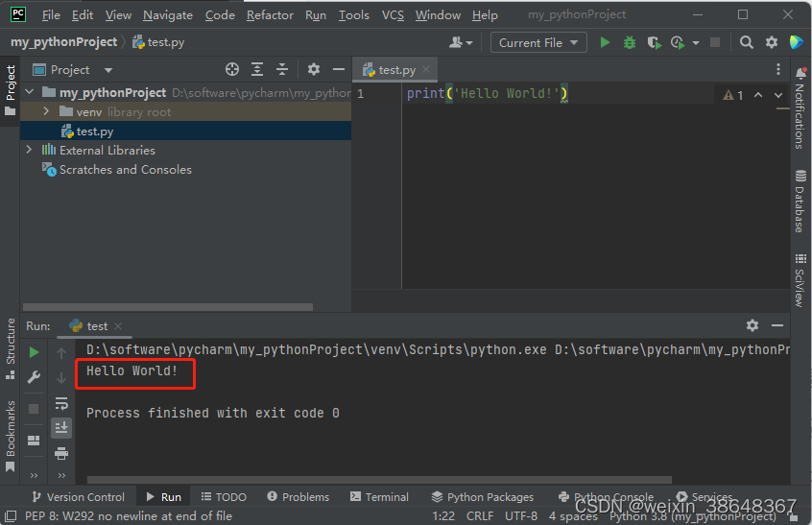
Task: Open the Project view type dropdown
Action: 73,70
